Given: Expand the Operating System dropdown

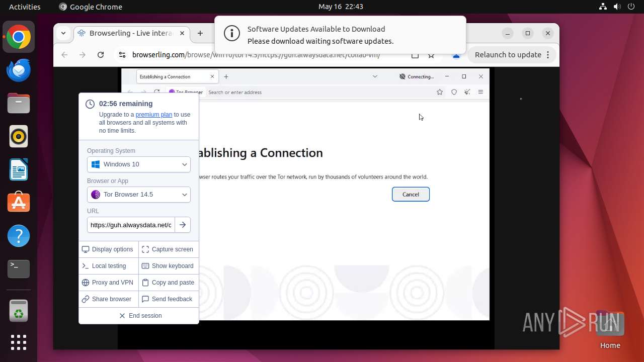Looking at the screenshot, I should point(139,164).
